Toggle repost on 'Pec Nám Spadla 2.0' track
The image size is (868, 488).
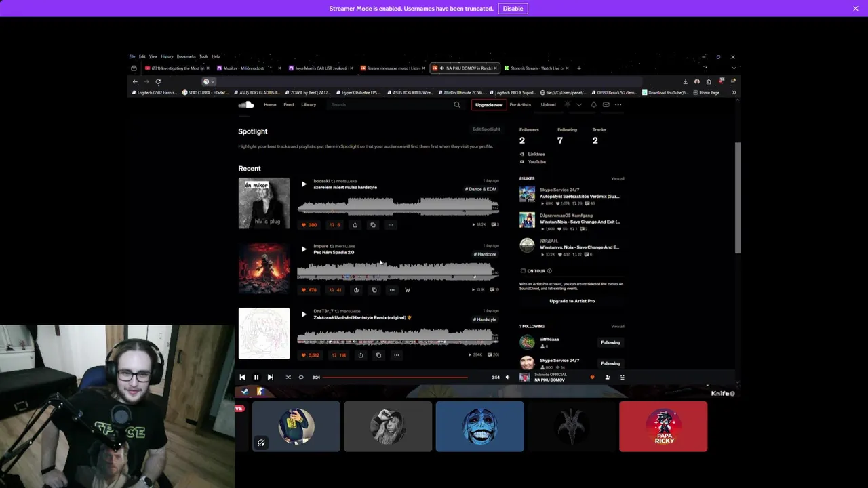click(x=336, y=290)
